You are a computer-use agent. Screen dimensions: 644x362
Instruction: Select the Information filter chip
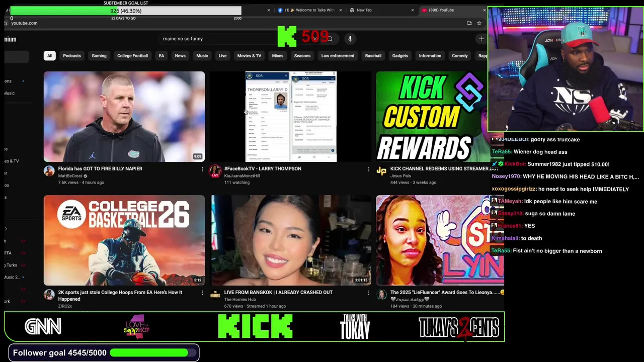[430, 56]
